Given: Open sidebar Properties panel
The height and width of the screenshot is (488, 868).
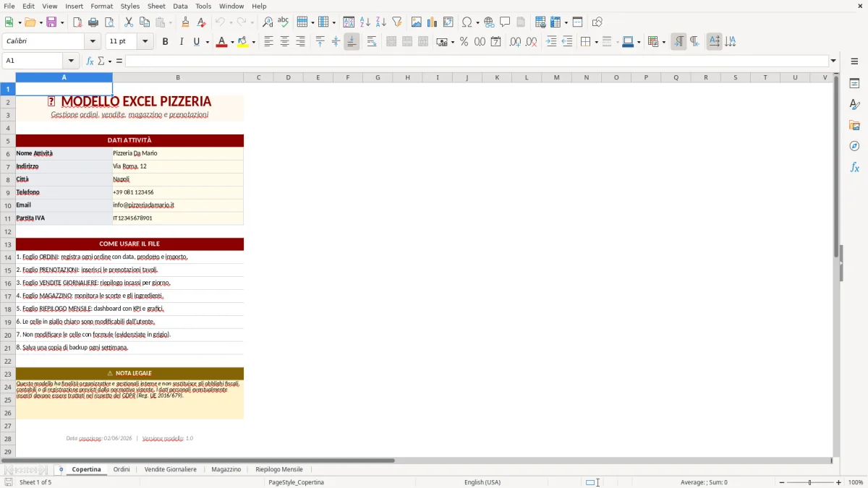Looking at the screenshot, I should [854, 84].
